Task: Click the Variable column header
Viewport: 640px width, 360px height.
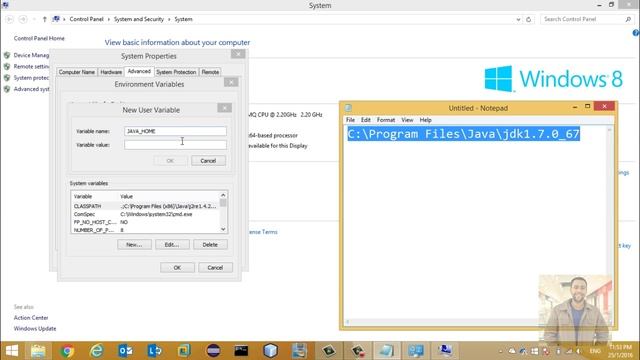Action: point(83,196)
